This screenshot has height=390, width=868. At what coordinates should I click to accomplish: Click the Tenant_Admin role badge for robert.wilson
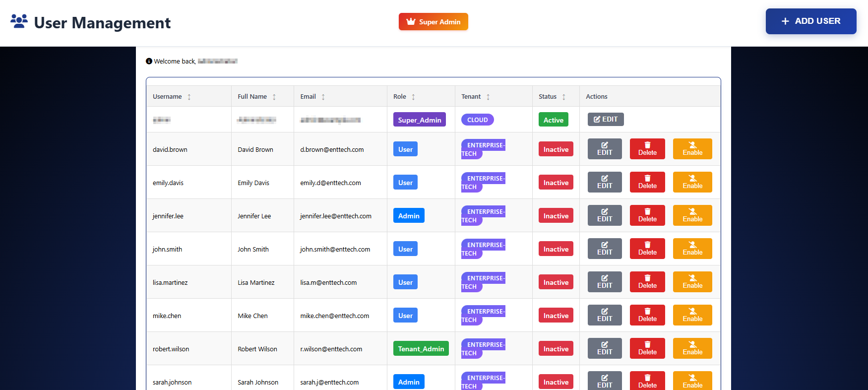(421, 349)
